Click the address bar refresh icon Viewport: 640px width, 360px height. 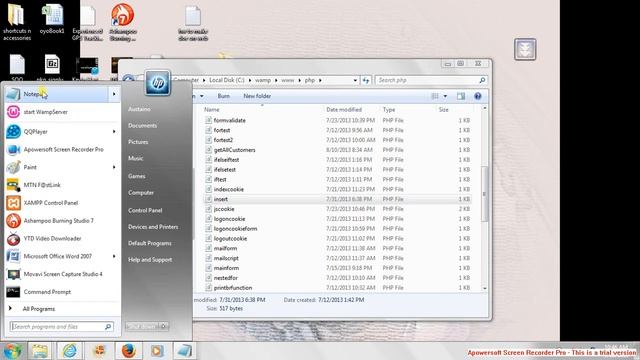click(x=366, y=80)
